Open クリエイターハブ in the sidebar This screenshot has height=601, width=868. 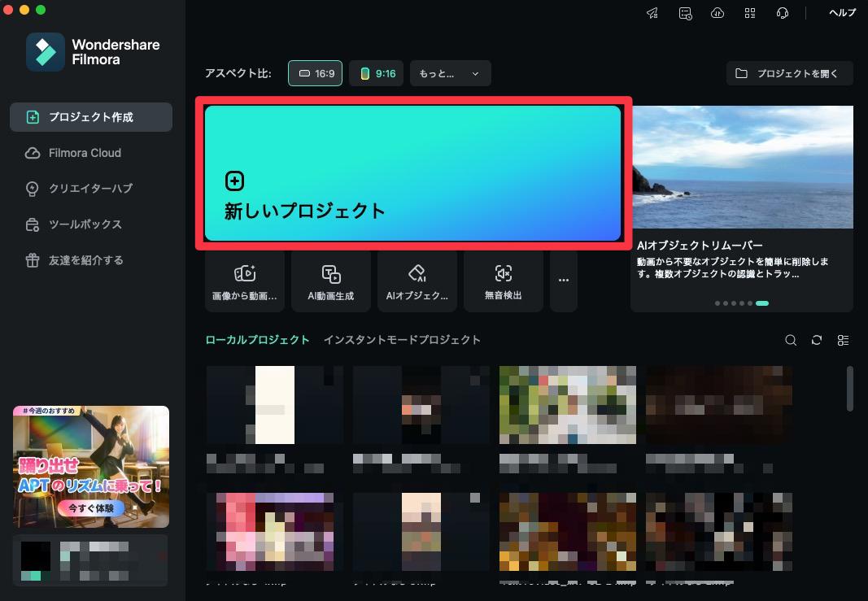[x=91, y=189]
